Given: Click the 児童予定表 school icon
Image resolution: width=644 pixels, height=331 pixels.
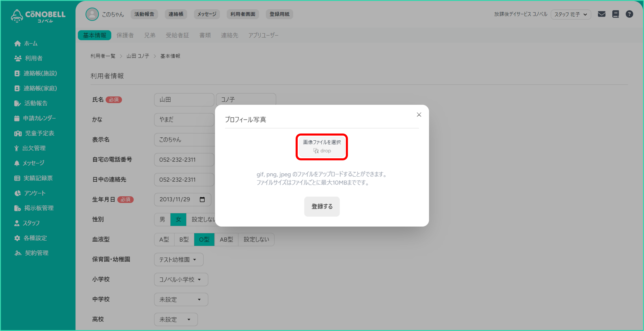Looking at the screenshot, I should [18, 133].
